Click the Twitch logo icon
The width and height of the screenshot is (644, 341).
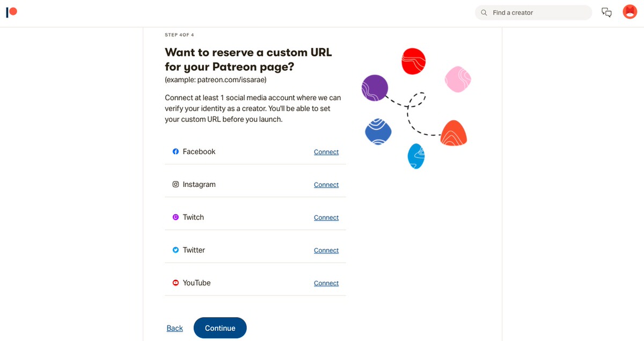tap(175, 217)
